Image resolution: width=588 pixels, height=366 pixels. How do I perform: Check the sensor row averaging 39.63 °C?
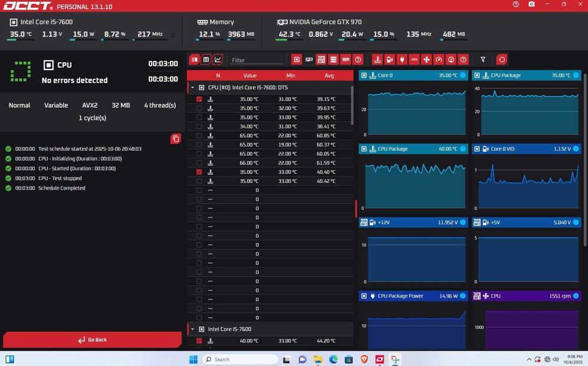point(199,108)
